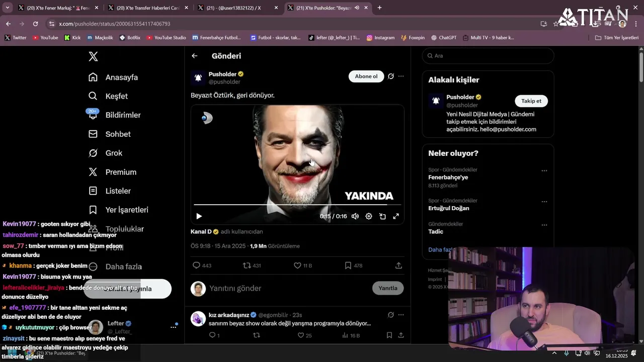This screenshot has width=644, height=362.
Task: Click Grok icon on kız arkadaşınız reply
Action: tap(391, 315)
